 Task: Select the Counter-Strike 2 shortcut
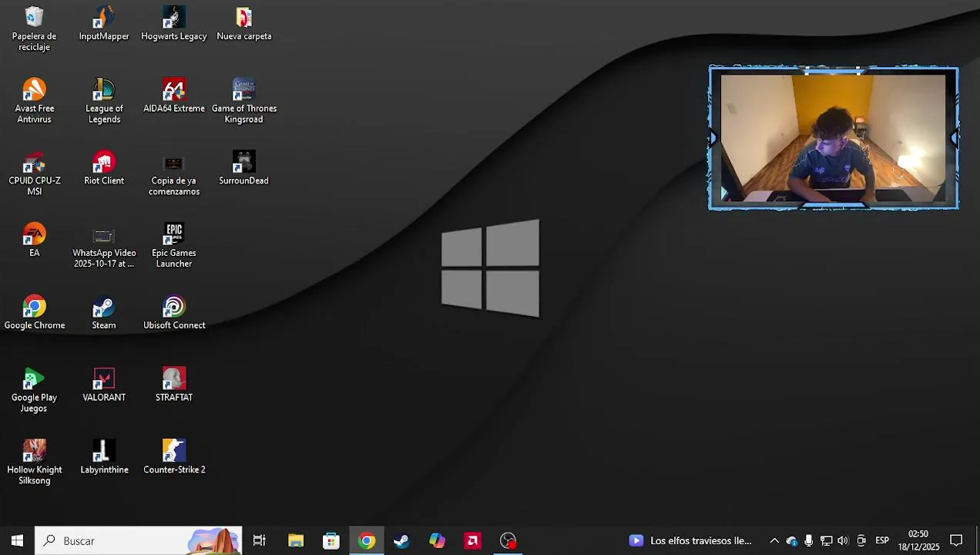(174, 457)
